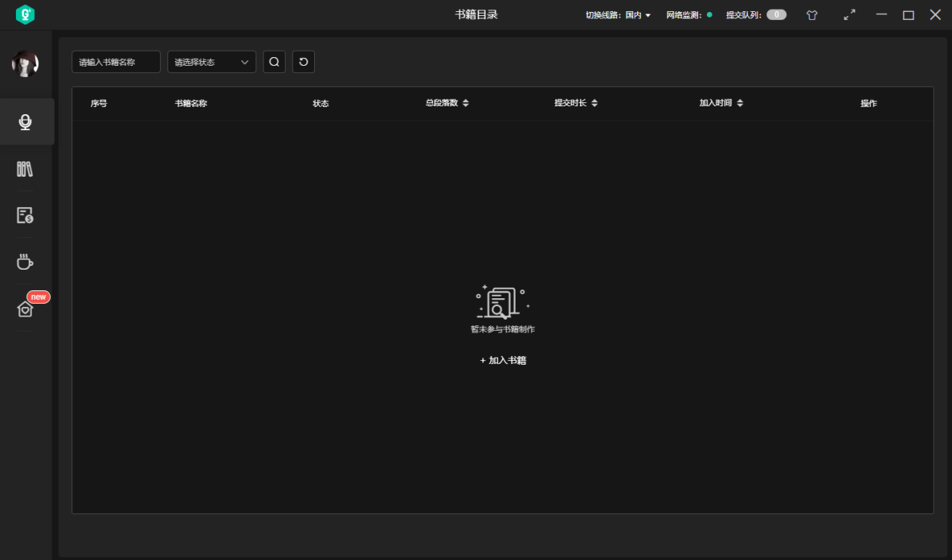Click the user avatar picture
Image resolution: width=952 pixels, height=560 pixels.
[25, 63]
